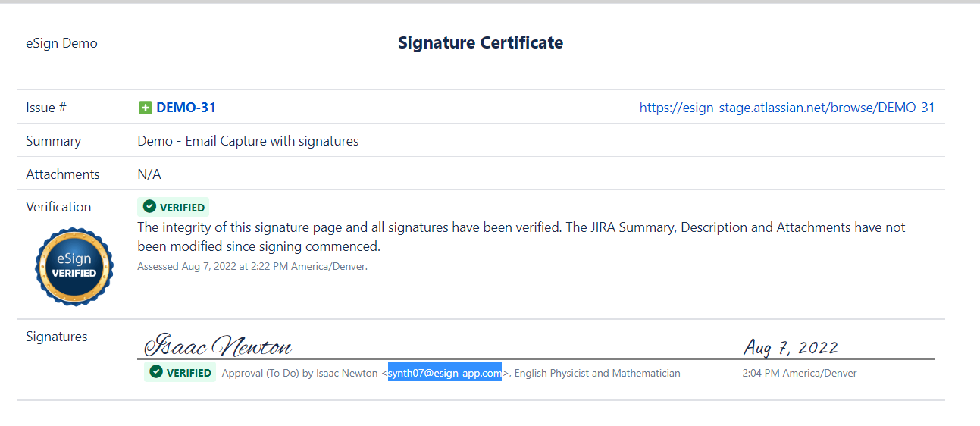Click the Isaac Newton handwritten signature
This screenshot has height=426, width=980.
(218, 346)
